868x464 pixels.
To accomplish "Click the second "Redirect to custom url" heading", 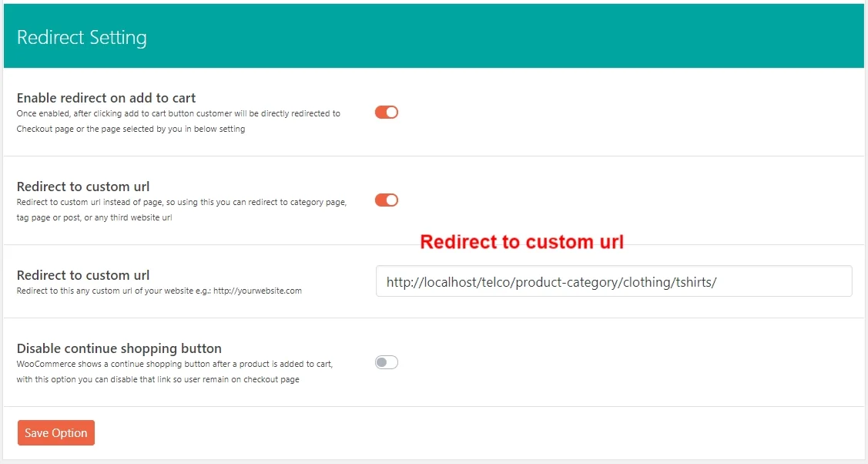I will pos(82,275).
